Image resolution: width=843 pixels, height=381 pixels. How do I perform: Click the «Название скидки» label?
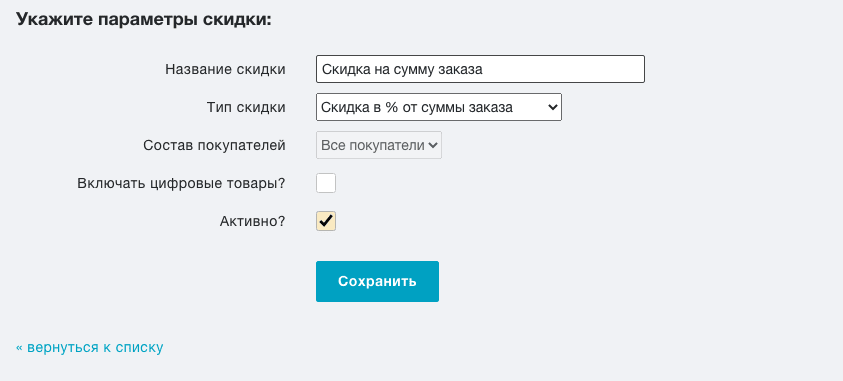coord(225,69)
